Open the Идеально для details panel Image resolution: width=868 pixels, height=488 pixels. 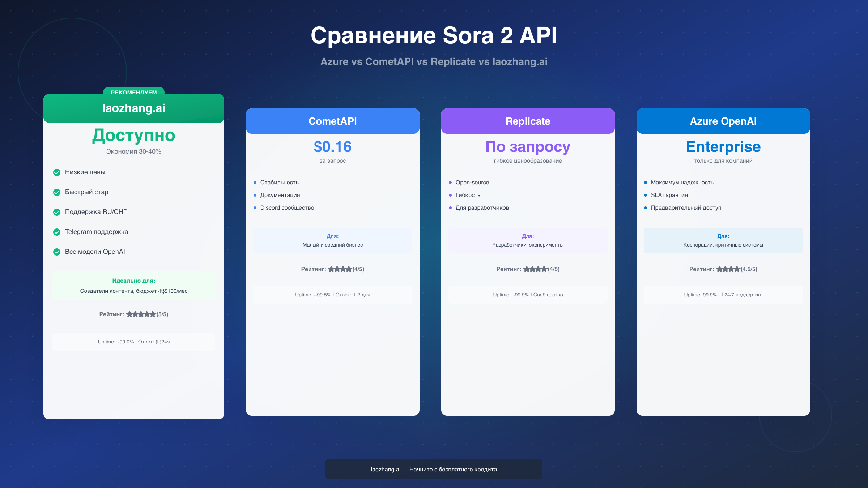(x=133, y=285)
